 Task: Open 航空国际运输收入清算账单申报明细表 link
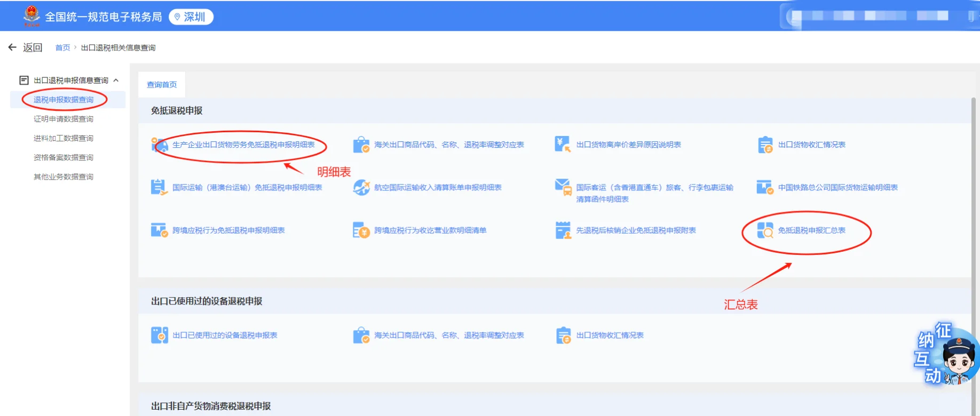pyautogui.click(x=438, y=187)
